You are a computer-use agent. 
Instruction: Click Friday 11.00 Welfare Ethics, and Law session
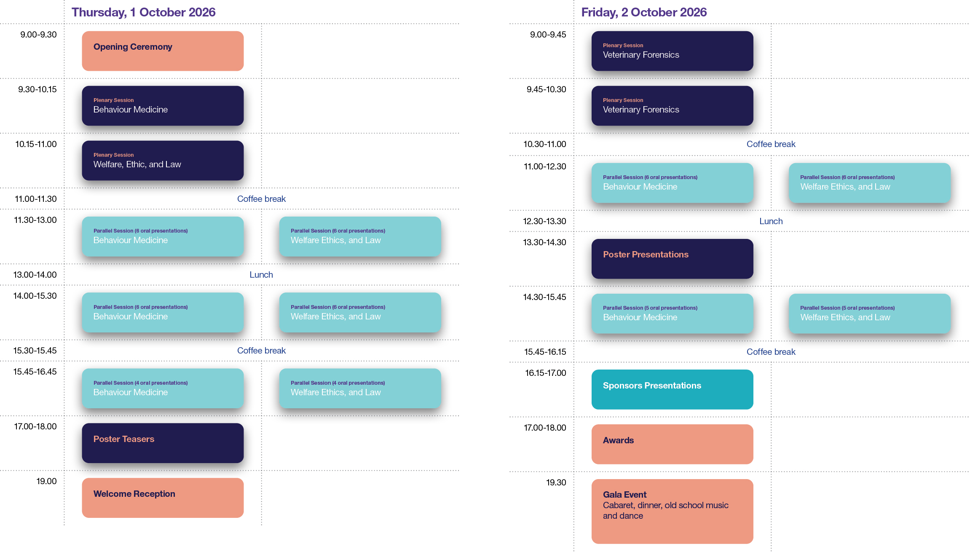pos(869,183)
